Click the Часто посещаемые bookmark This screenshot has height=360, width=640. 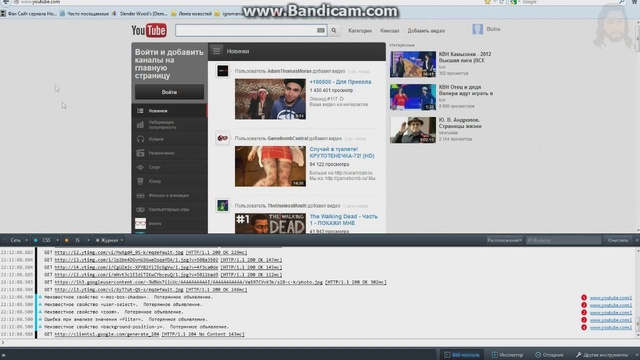[x=84, y=13]
